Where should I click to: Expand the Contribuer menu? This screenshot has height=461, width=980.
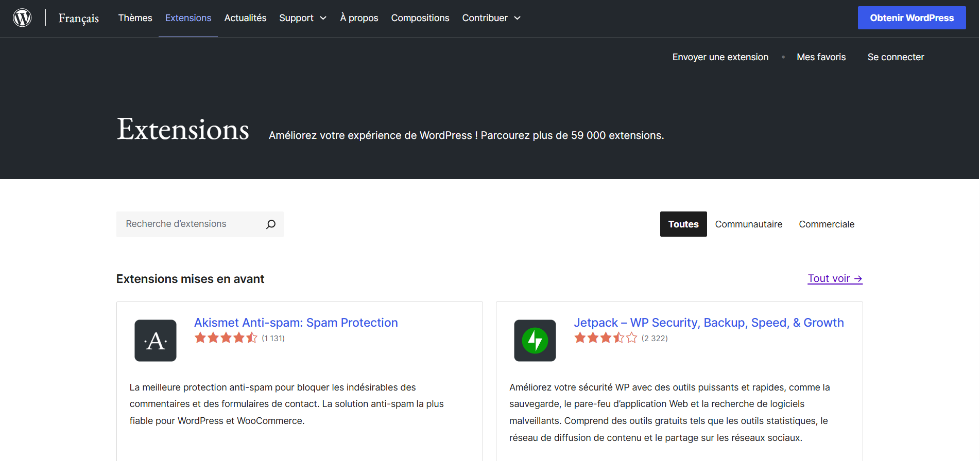point(491,18)
